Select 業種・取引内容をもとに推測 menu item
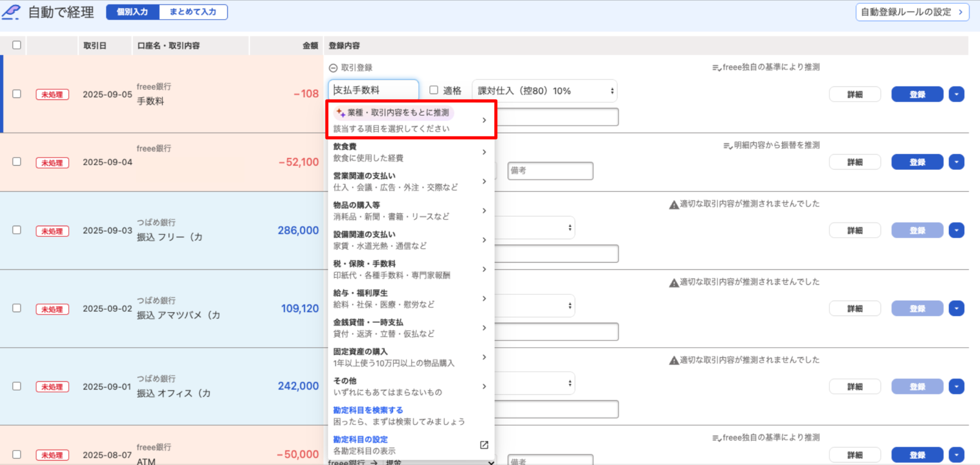Viewport: 980px width, 465px height. click(411, 120)
